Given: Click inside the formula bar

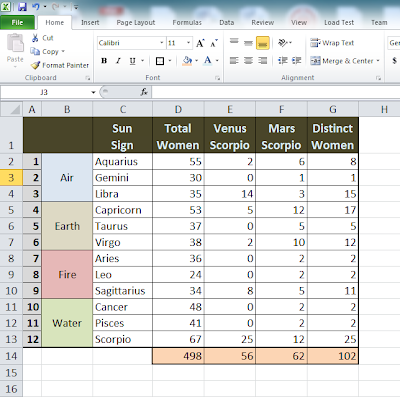Looking at the screenshot, I should coord(276,92).
